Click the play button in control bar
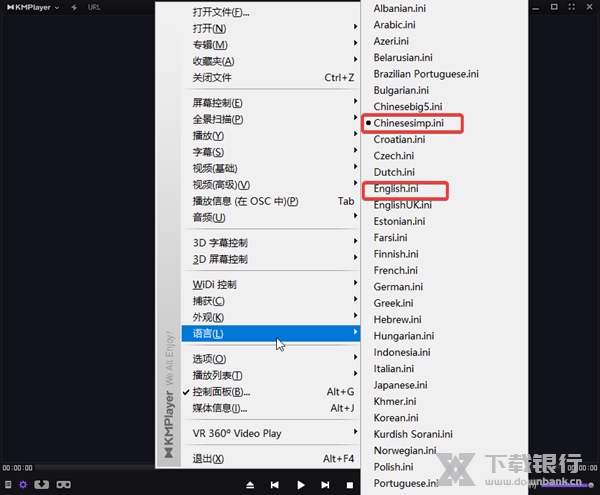 coord(300,485)
